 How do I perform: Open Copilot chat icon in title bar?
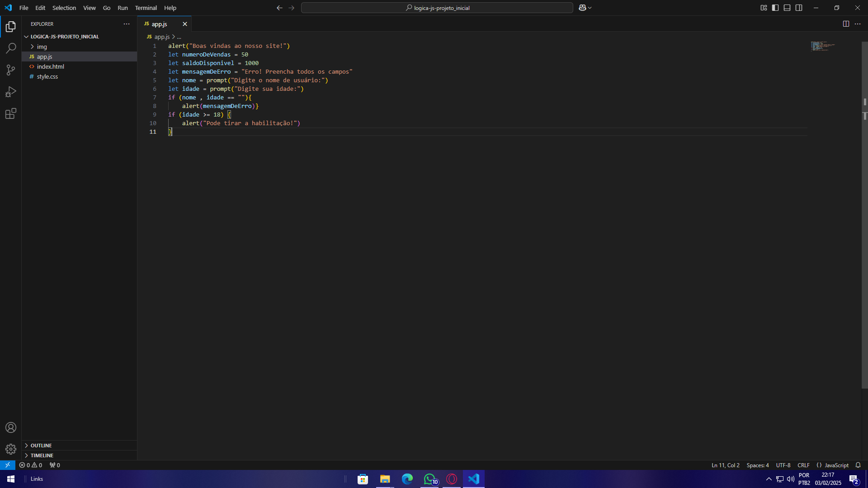pyautogui.click(x=582, y=8)
